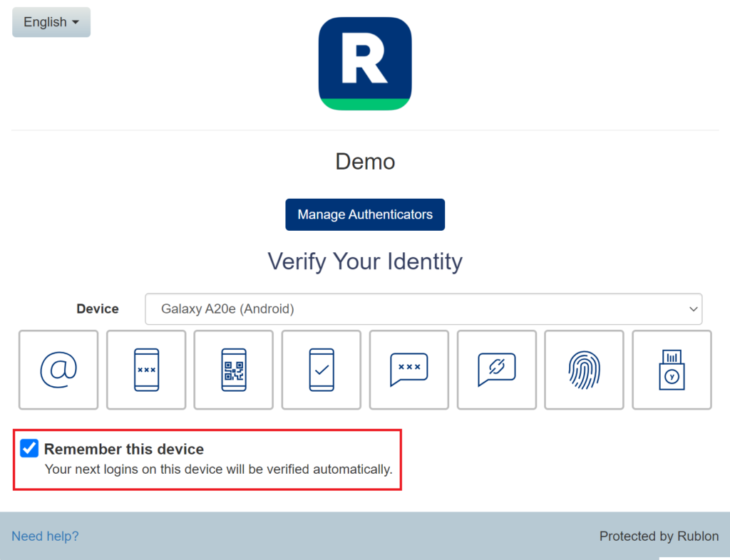Click the "Verify Your Identity" heading

click(365, 261)
